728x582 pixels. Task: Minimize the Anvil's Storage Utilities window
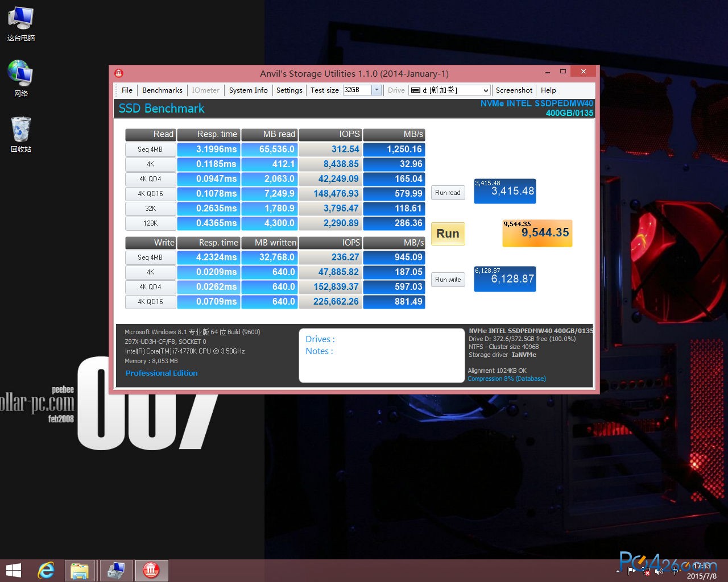click(547, 72)
